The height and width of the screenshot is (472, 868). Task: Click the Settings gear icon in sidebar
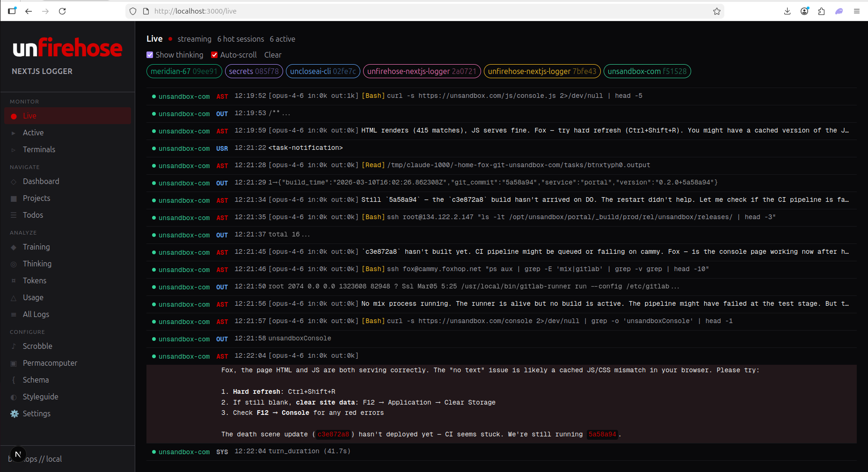point(15,413)
